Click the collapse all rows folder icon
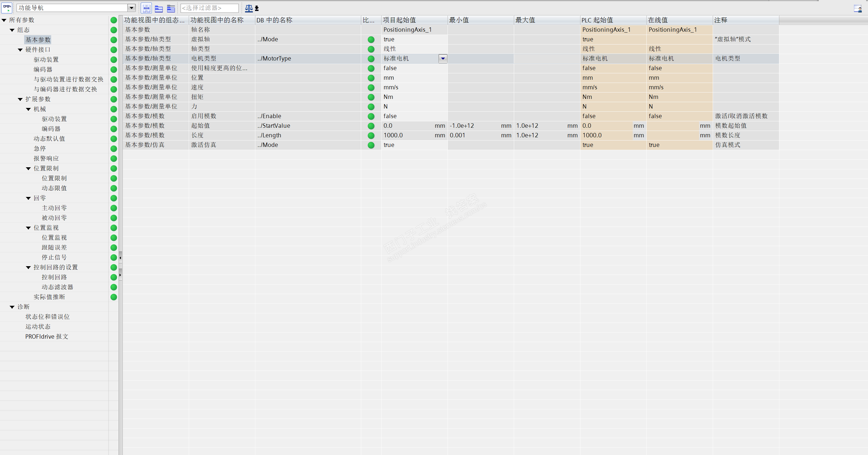 click(x=159, y=8)
